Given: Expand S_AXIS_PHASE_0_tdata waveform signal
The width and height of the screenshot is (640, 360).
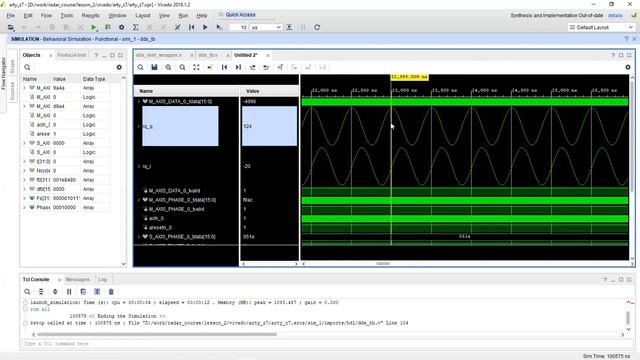Looking at the screenshot, I should point(139,237).
